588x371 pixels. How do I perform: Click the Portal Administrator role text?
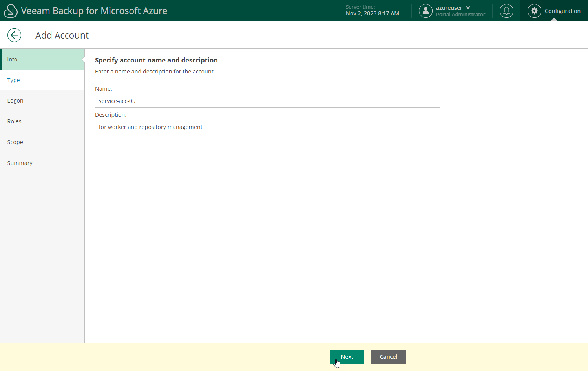click(460, 15)
